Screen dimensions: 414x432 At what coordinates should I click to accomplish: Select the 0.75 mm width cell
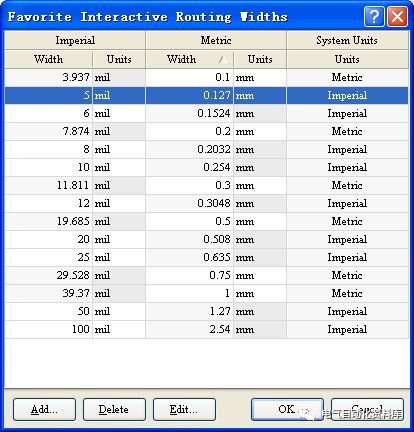coord(189,275)
